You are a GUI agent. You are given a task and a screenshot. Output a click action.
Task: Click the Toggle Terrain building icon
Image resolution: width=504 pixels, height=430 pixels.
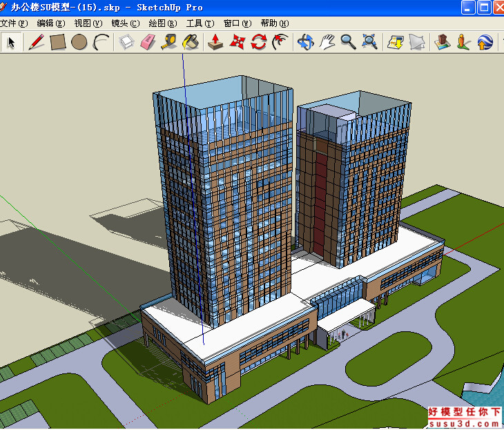(442, 42)
